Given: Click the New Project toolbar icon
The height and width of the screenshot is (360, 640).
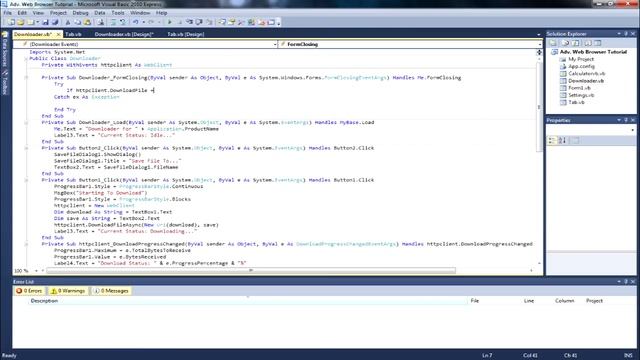Looking at the screenshot, I should tap(11, 22).
